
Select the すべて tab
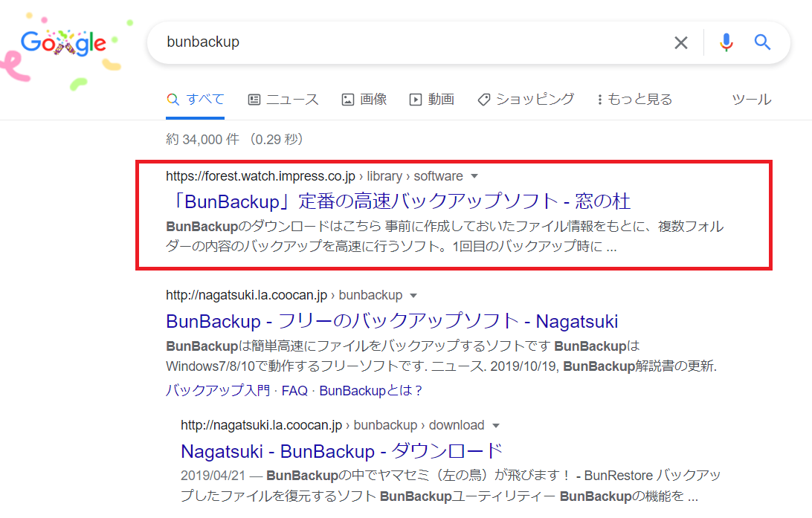[196, 100]
